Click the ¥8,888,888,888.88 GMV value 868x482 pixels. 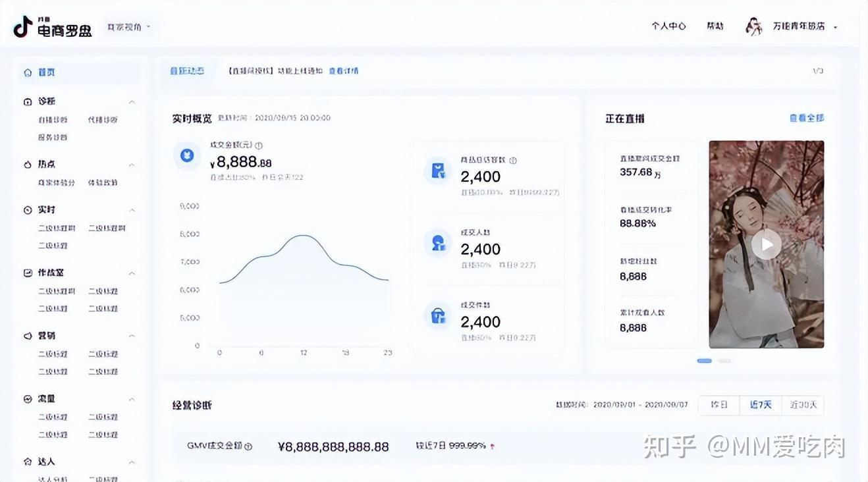(333, 446)
